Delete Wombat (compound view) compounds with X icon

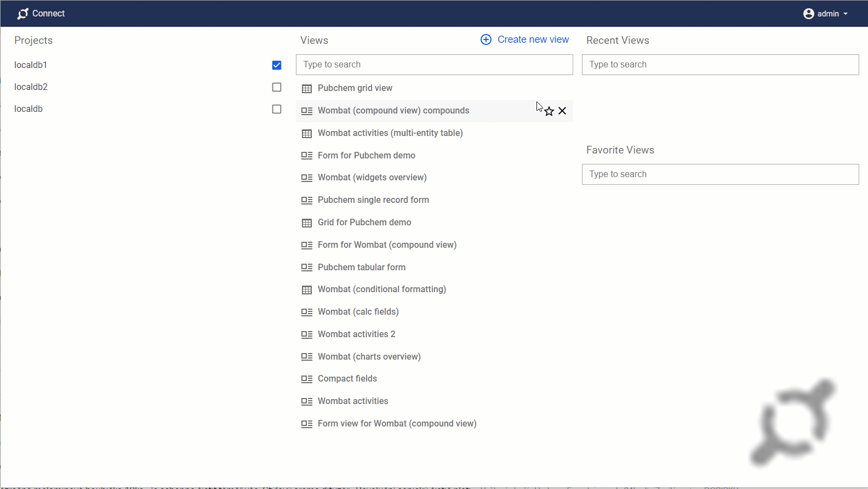coord(562,111)
